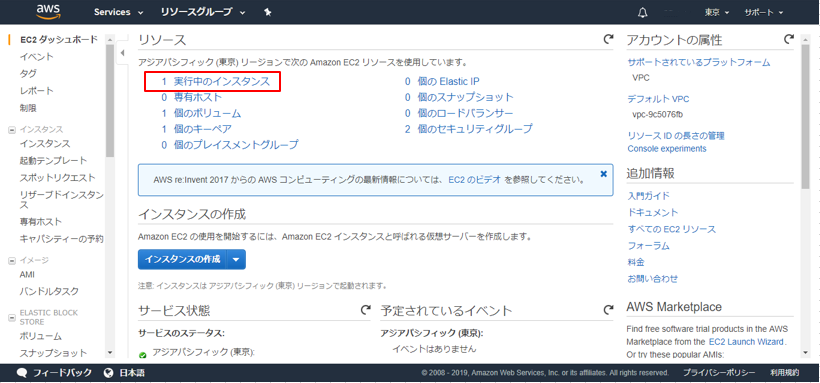Open the リソースグループ dropdown
820x383 pixels.
click(x=203, y=12)
